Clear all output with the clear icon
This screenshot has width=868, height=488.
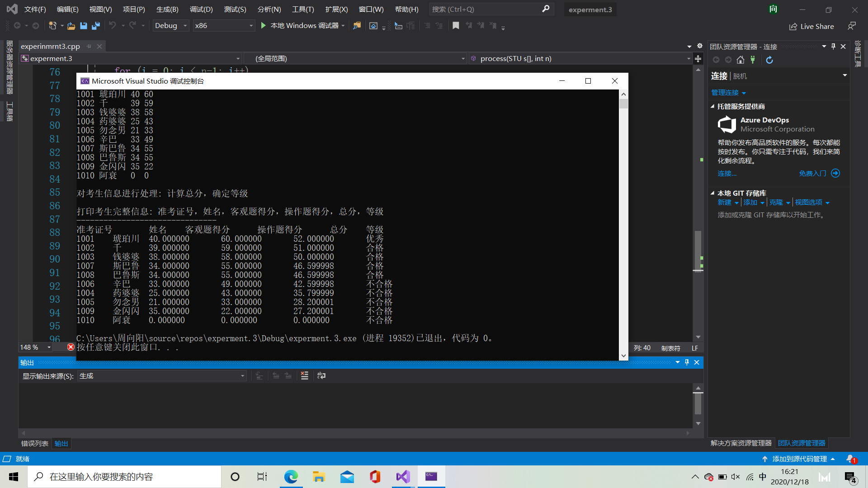304,375
